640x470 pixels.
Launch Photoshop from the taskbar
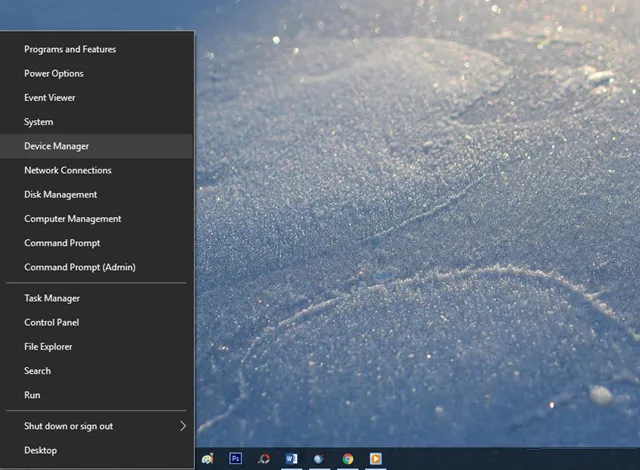pyautogui.click(x=236, y=459)
